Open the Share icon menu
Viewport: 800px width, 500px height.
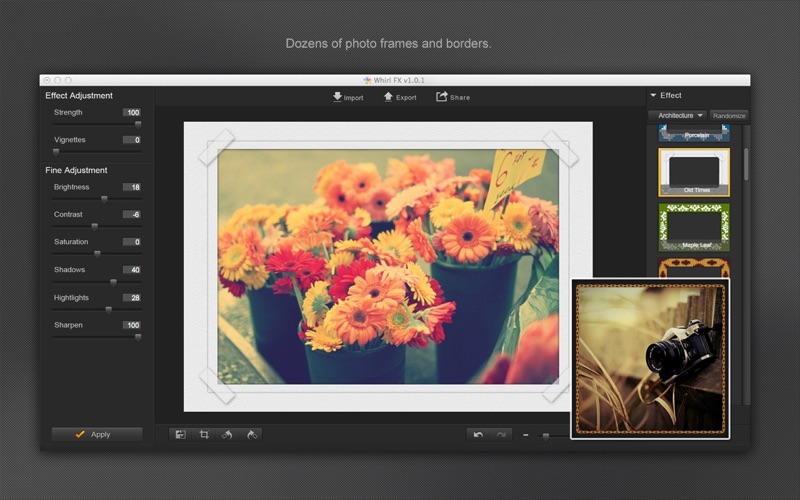pos(441,97)
